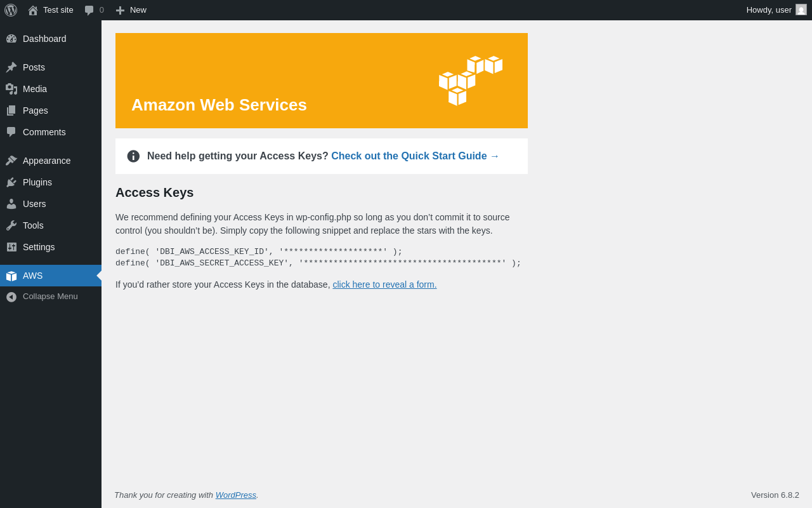Select the AWS menu item
This screenshot has height=508, width=812.
pyautogui.click(x=51, y=276)
